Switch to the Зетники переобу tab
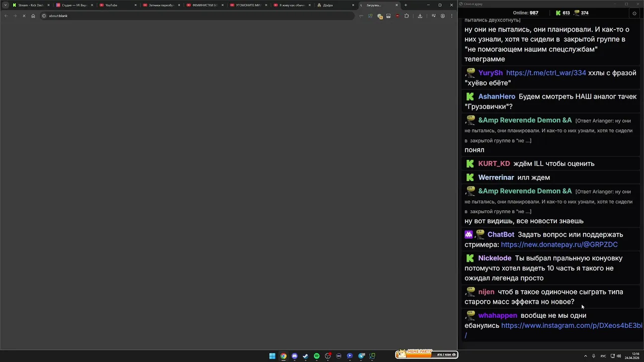Viewport: 644px width, 362px height. (161, 5)
